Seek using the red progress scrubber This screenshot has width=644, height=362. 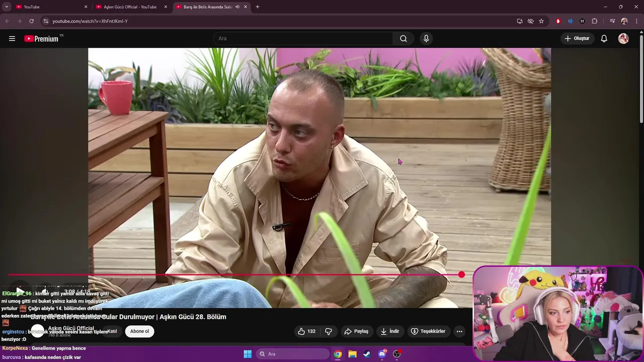[x=461, y=275]
